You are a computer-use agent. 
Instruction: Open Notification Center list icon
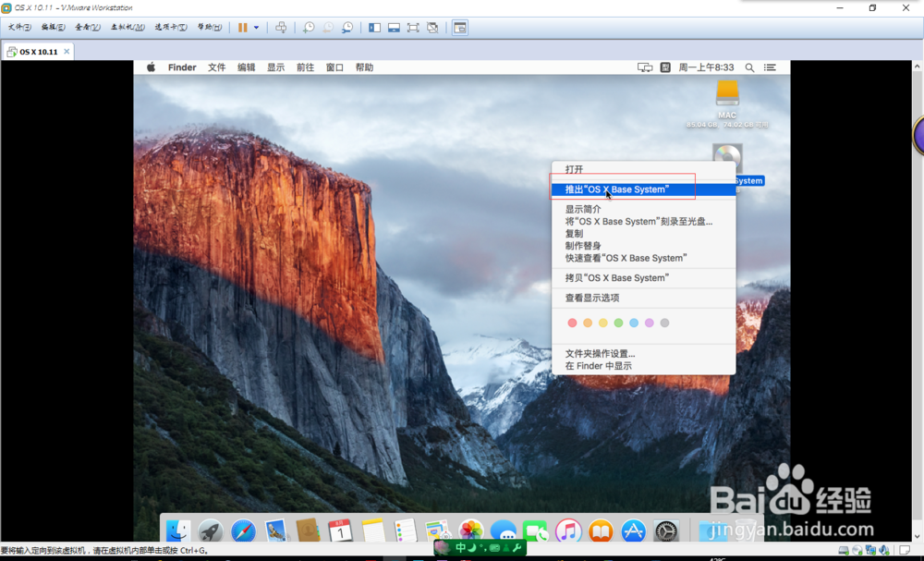(x=770, y=67)
